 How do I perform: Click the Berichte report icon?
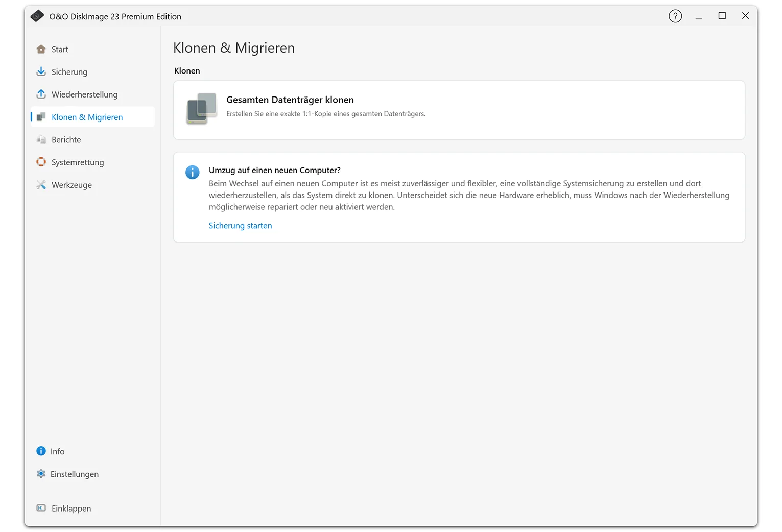pyautogui.click(x=41, y=139)
